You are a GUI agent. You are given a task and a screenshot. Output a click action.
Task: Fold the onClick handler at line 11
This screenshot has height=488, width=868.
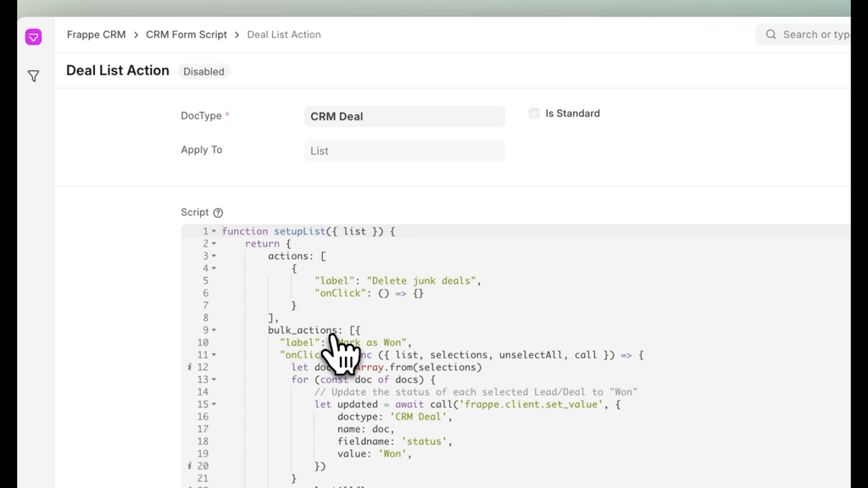point(214,355)
